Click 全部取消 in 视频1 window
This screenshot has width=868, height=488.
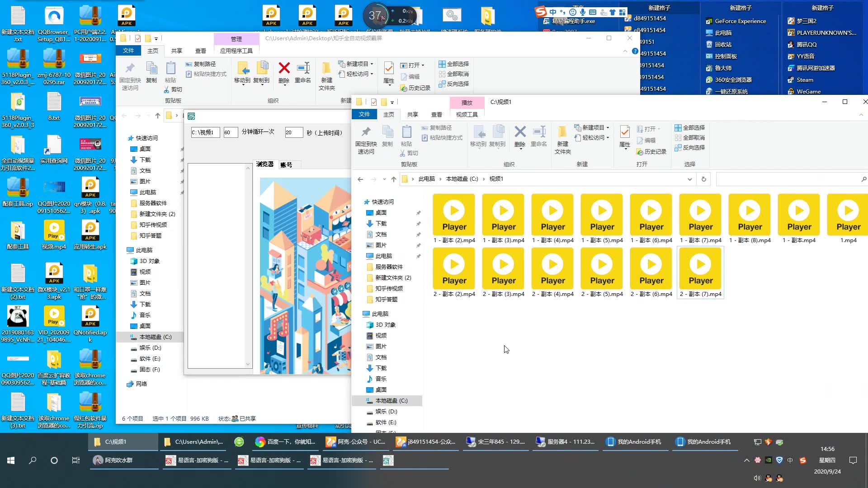point(689,138)
